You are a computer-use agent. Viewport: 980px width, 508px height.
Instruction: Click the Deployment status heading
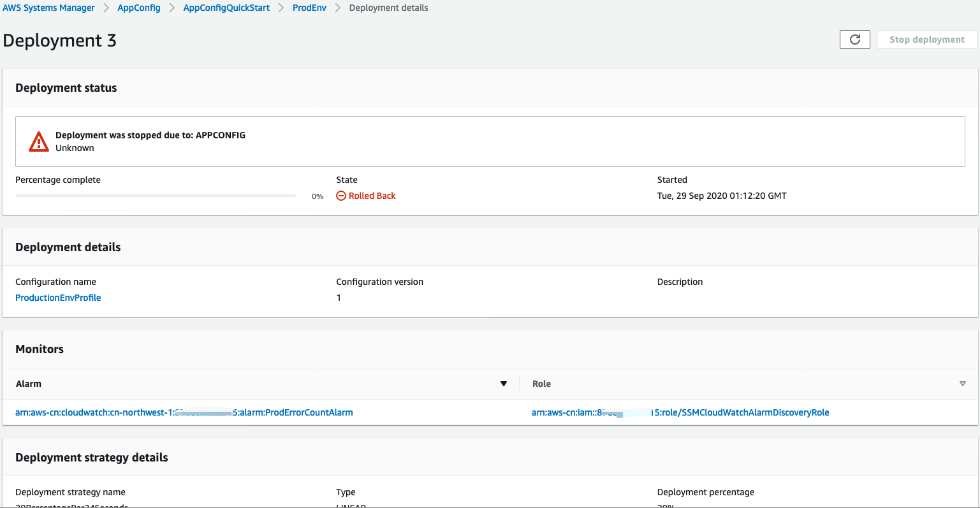[66, 88]
